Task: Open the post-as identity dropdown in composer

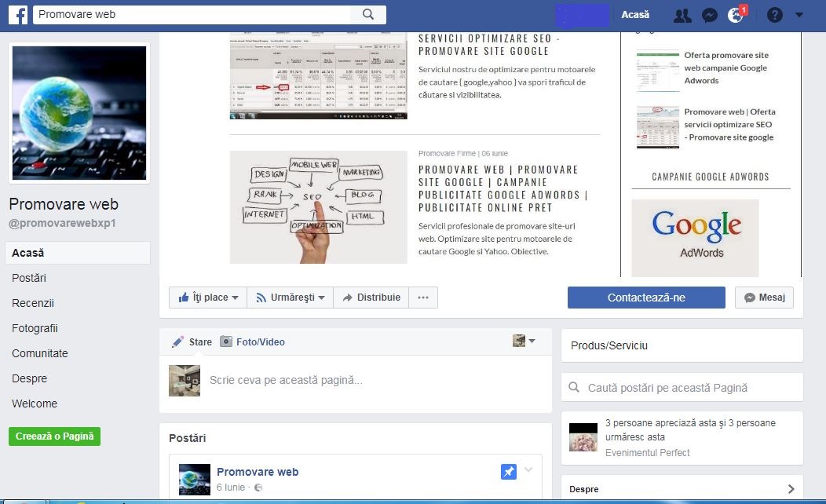Action: click(x=524, y=341)
